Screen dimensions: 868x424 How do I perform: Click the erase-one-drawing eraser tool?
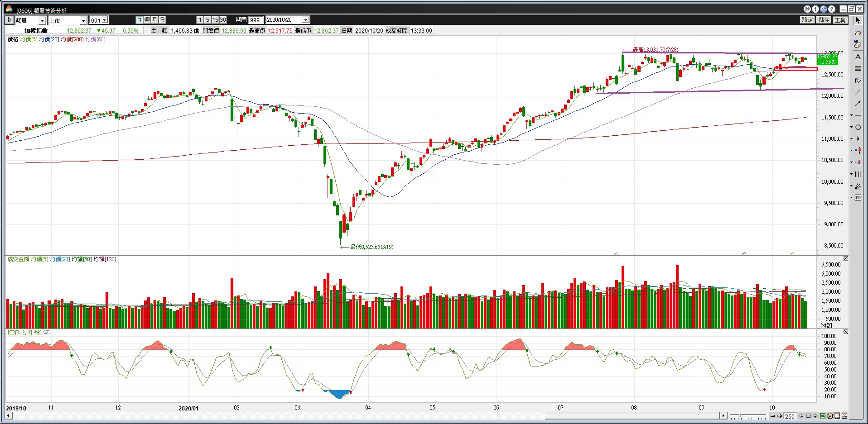858,33
